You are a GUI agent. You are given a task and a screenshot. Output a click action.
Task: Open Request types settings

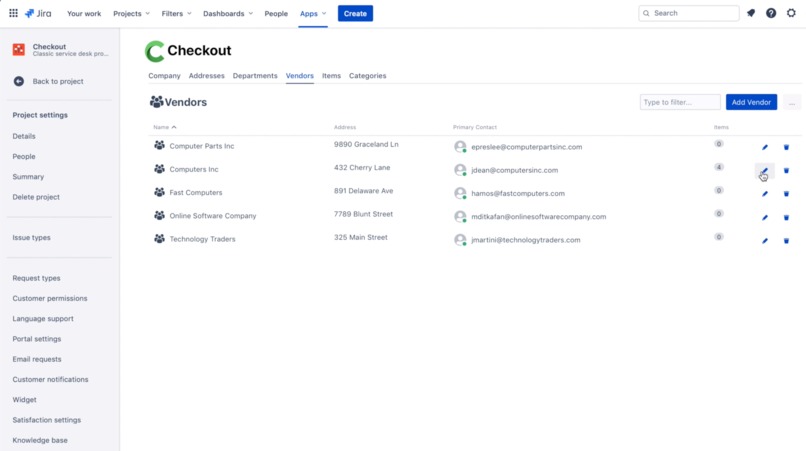click(36, 278)
